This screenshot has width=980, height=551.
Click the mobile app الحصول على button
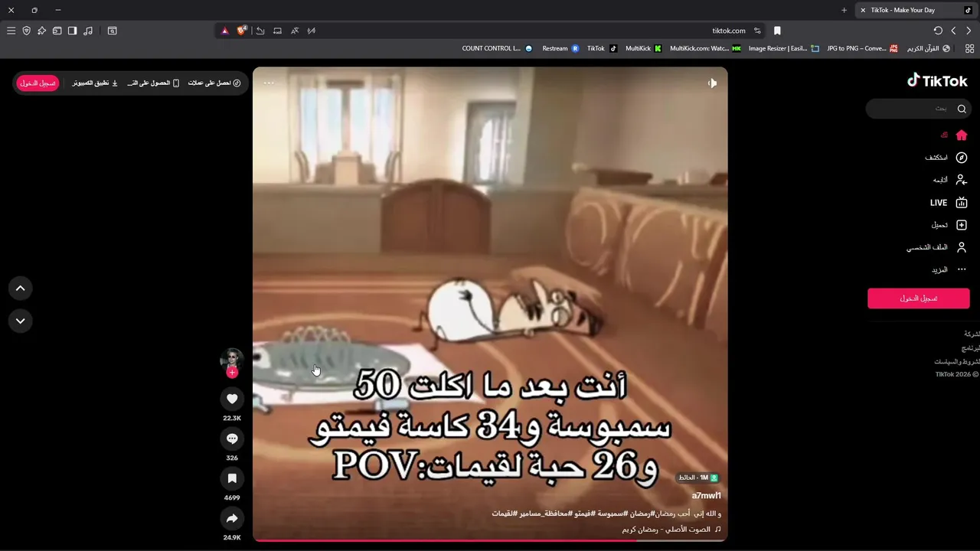pyautogui.click(x=153, y=83)
